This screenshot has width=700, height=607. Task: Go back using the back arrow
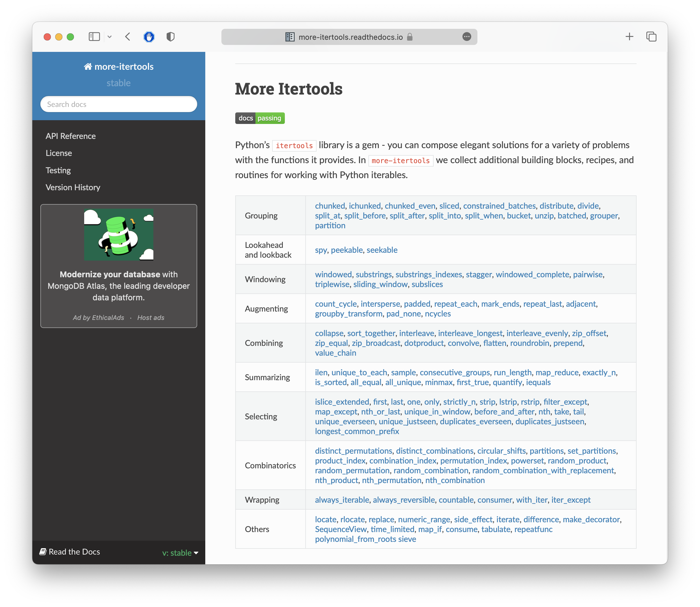[128, 37]
